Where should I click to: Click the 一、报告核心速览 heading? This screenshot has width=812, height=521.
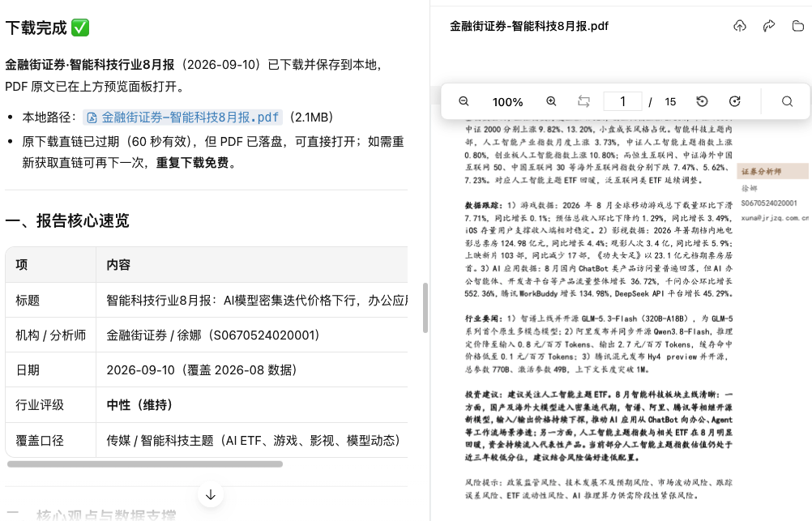click(67, 220)
